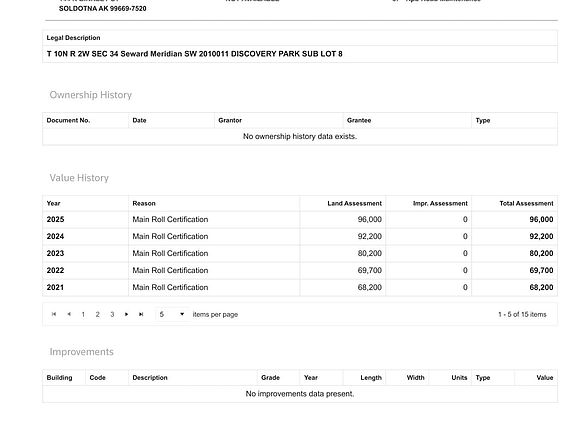This screenshot has height=432, width=576.
Task: Click Improvements Description column header
Action: pyautogui.click(x=150, y=378)
